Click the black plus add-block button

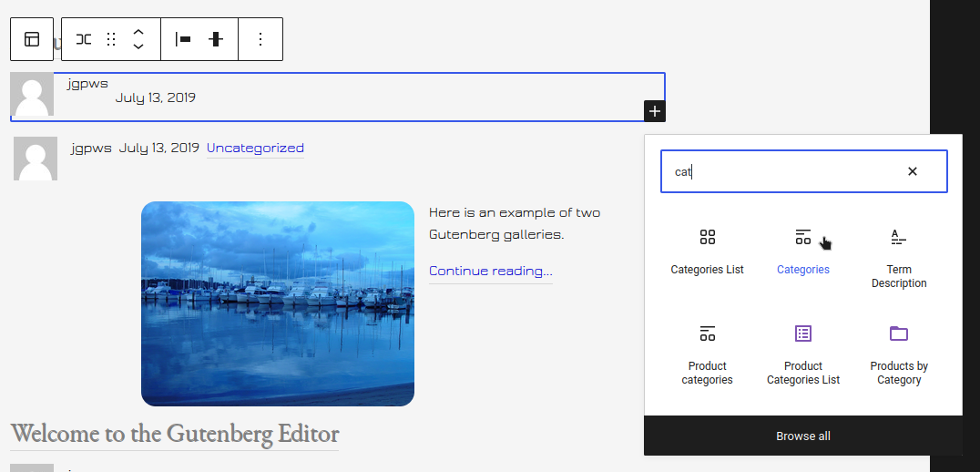654,111
